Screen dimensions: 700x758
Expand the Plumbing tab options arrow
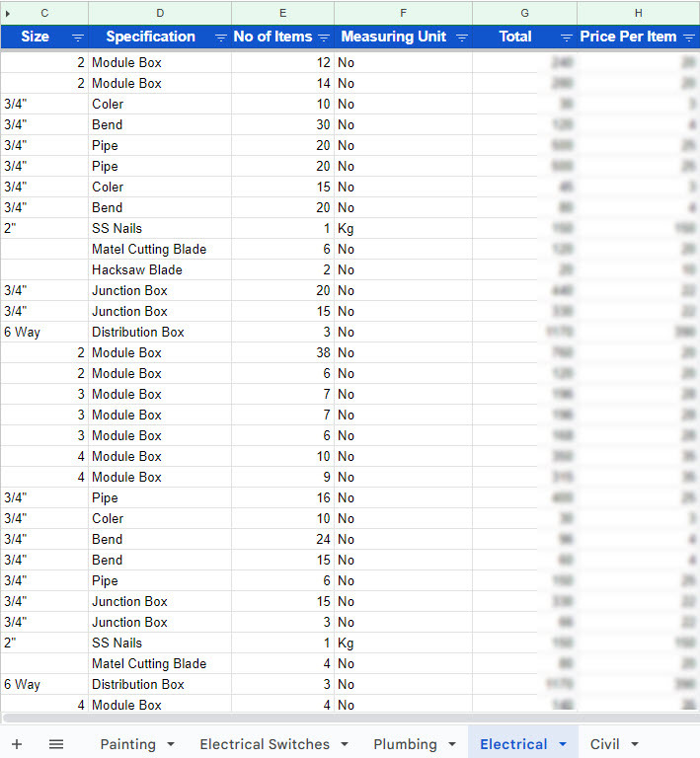pyautogui.click(x=452, y=744)
